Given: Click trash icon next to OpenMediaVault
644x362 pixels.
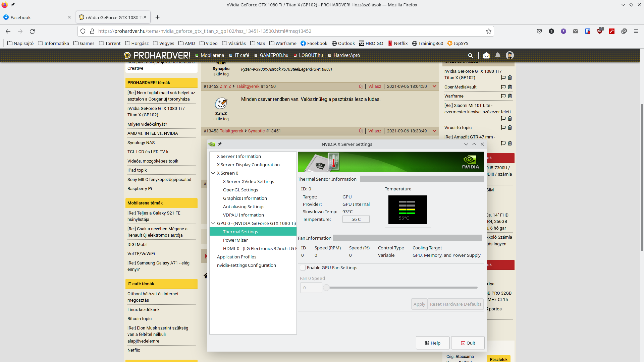Looking at the screenshot, I should point(510,87).
